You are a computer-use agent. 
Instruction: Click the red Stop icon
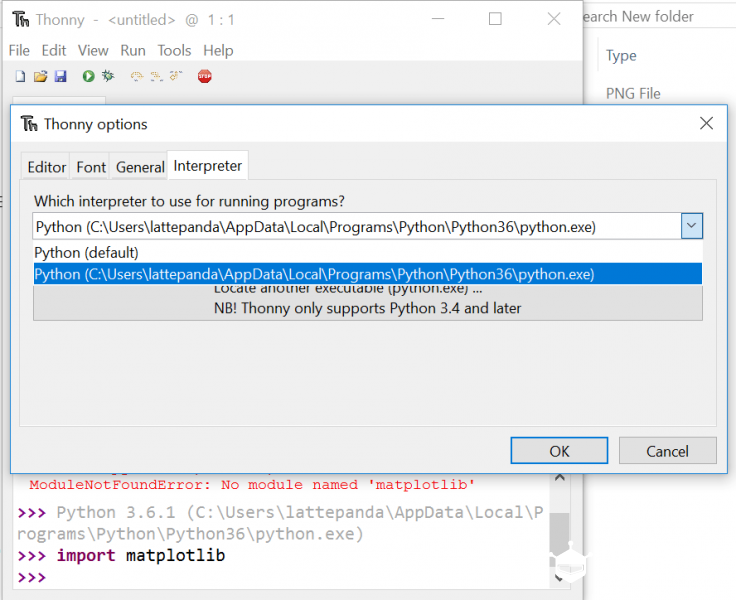click(205, 76)
